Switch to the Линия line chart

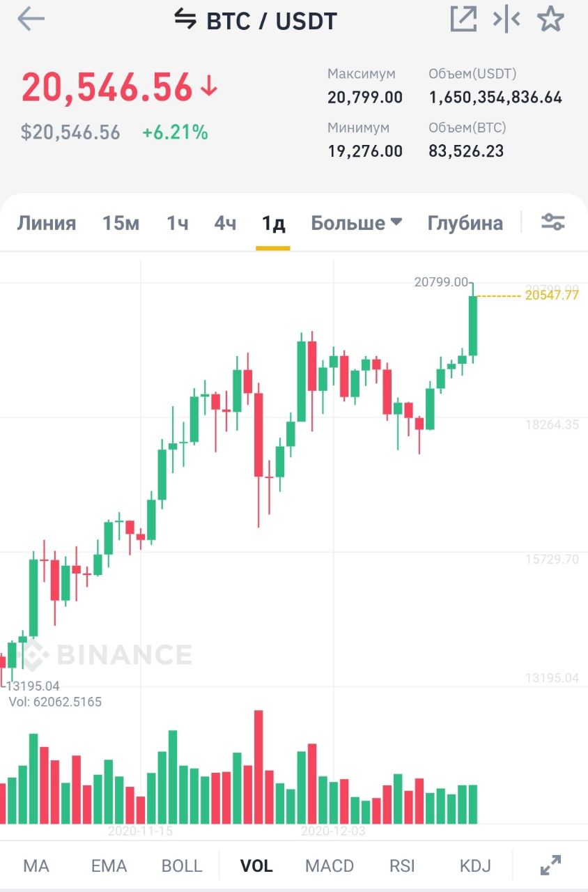47,223
